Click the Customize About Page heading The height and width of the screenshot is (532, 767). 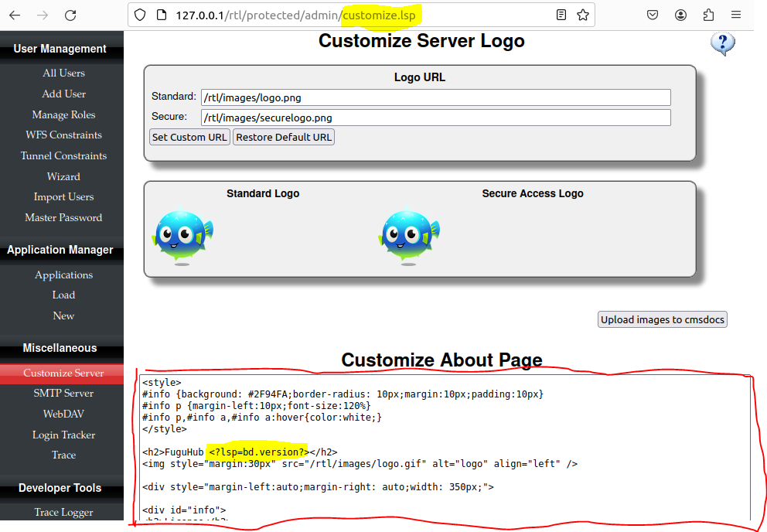tap(441, 360)
